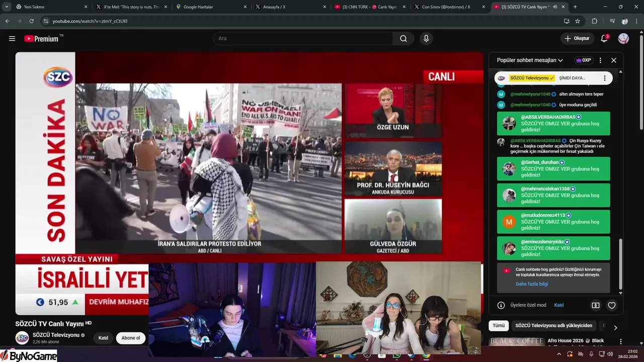
Task: Toggle taskbar microphone status icon
Action: 592,354
